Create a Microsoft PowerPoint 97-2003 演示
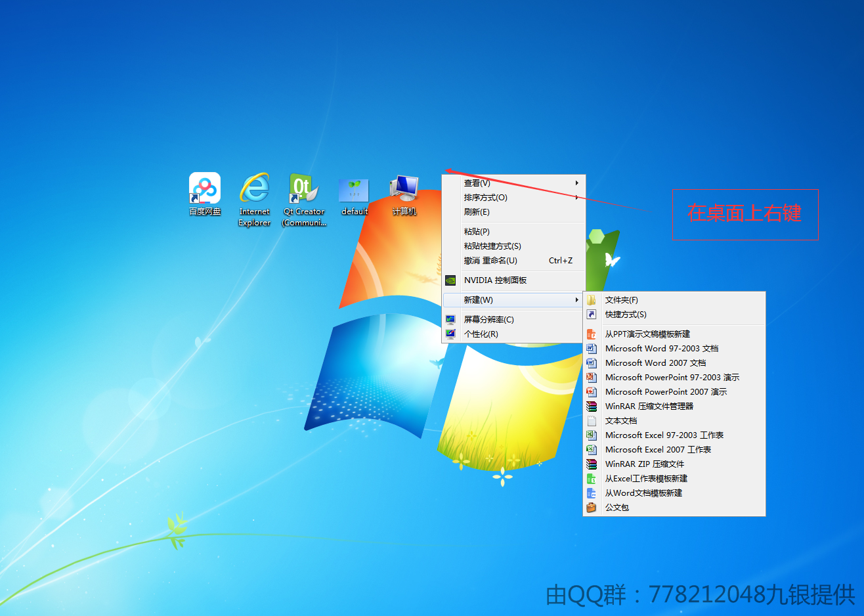 (x=674, y=378)
